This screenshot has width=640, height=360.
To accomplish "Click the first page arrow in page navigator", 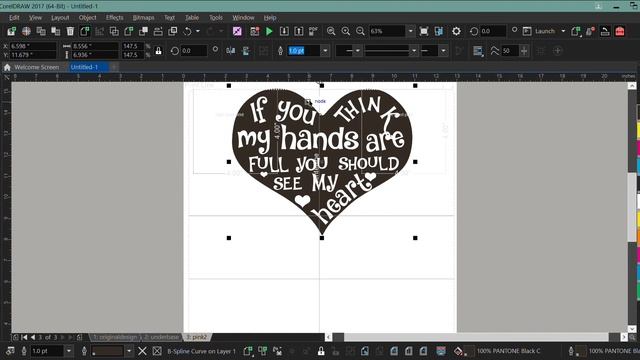I will (24, 337).
